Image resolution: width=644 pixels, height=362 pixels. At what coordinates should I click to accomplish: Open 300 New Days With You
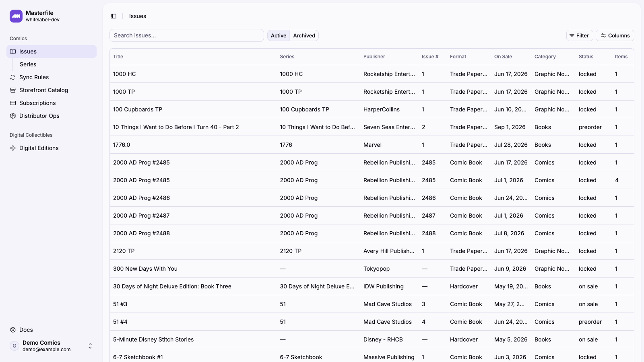click(145, 269)
